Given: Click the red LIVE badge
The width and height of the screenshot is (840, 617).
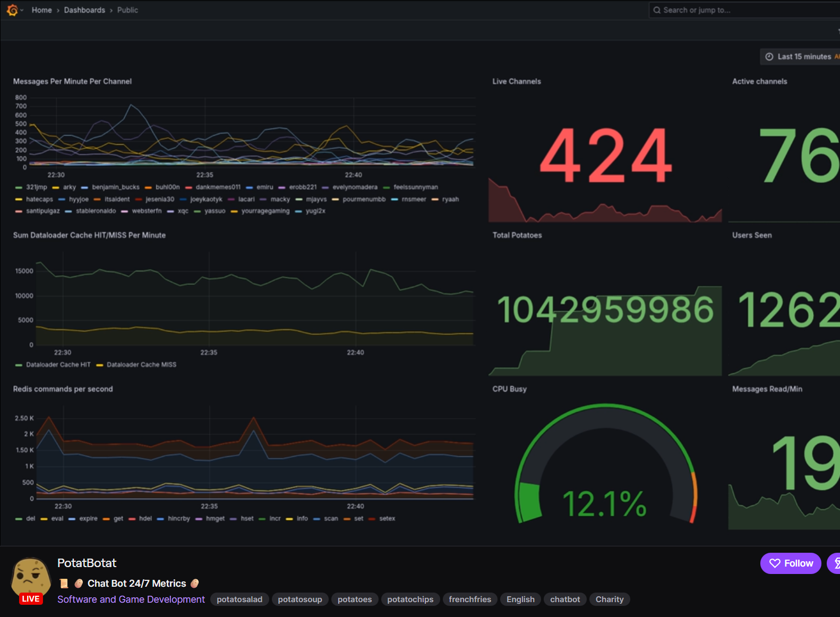Looking at the screenshot, I should pyautogui.click(x=30, y=599).
